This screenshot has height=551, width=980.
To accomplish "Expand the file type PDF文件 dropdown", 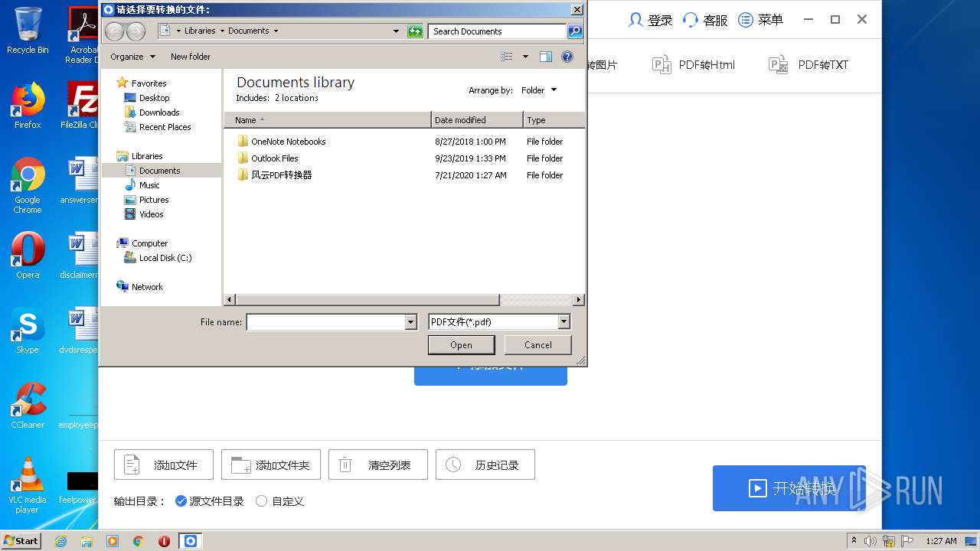I will [x=563, y=322].
